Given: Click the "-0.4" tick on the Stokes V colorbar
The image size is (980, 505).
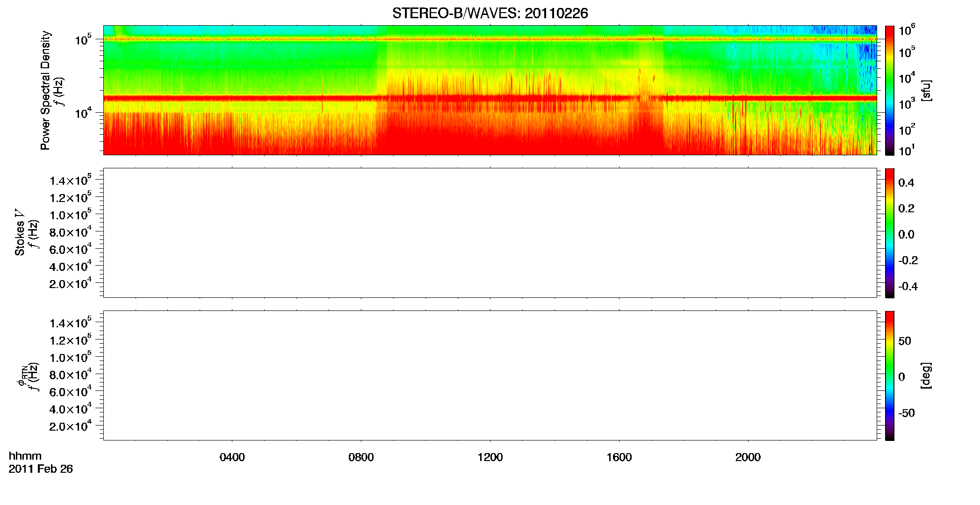Looking at the screenshot, I should pyautogui.click(x=908, y=287).
